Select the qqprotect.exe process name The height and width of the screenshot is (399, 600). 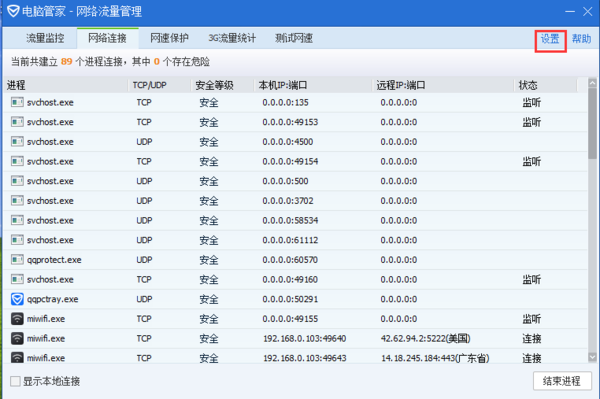click(x=54, y=260)
